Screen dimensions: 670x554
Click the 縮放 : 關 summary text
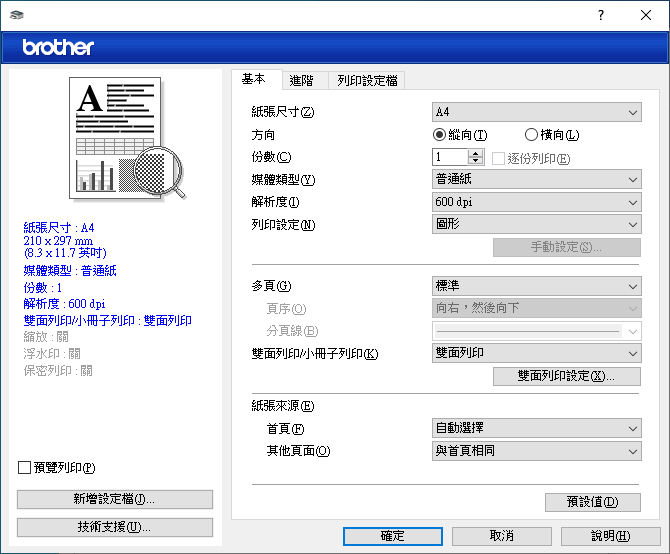(46, 337)
